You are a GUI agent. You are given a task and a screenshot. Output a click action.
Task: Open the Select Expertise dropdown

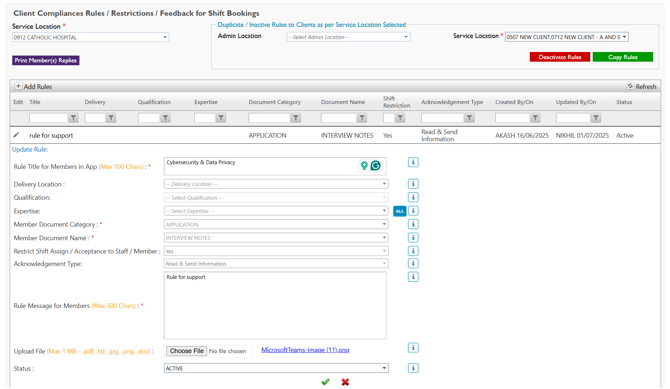[x=276, y=211]
